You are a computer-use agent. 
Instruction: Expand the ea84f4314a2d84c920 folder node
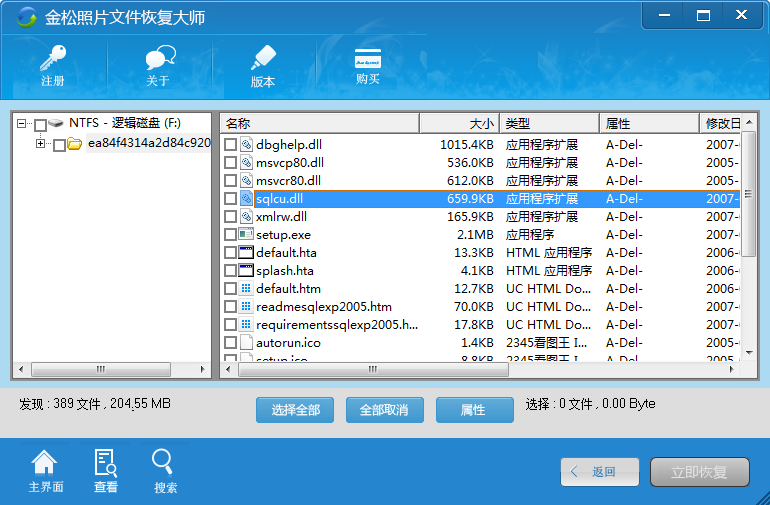40,143
